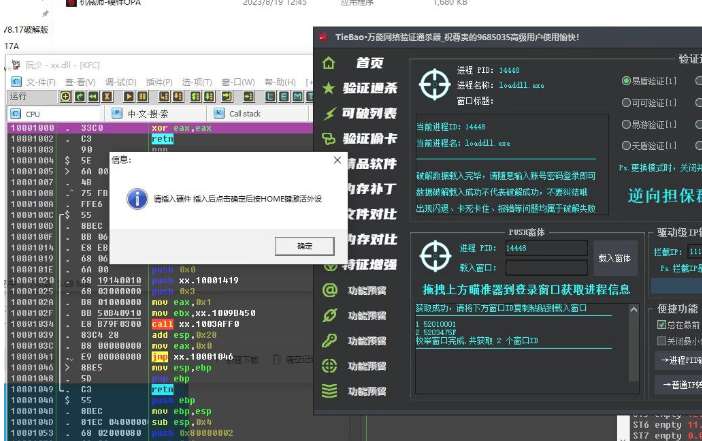
Task: Switch to the Call stack tab
Action: pos(245,114)
